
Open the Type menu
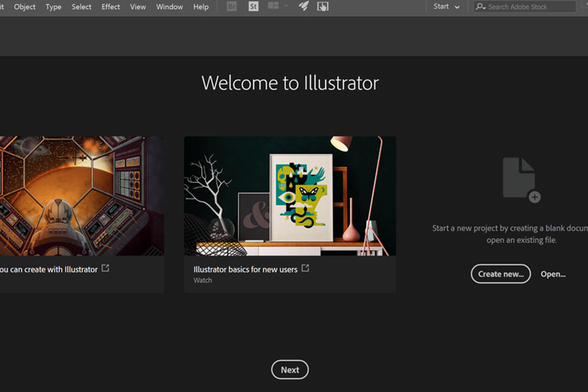(x=54, y=7)
